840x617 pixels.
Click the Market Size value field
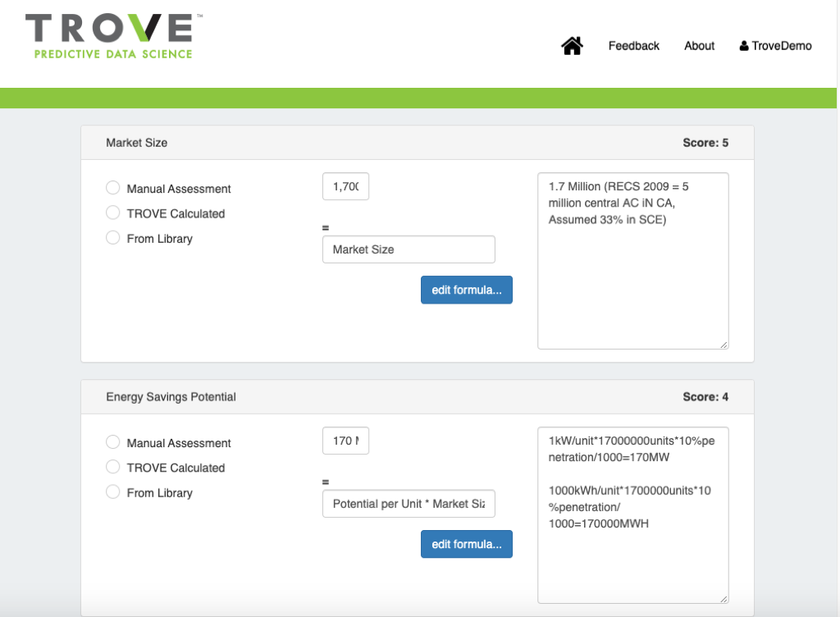(345, 186)
